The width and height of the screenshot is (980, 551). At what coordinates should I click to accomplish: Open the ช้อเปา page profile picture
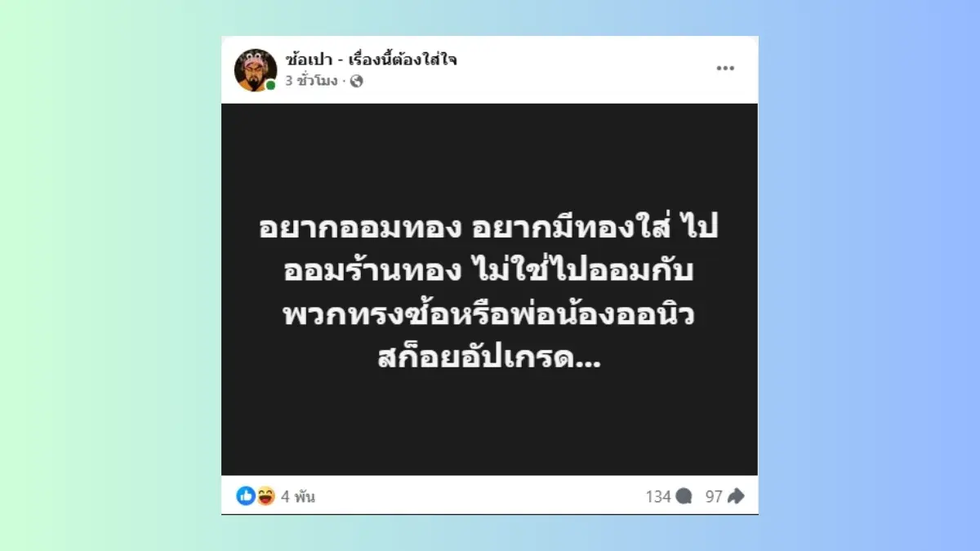255,69
